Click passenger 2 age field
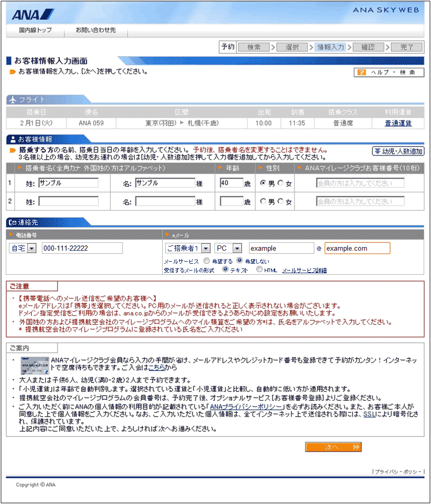The image size is (431, 504). tap(231, 201)
